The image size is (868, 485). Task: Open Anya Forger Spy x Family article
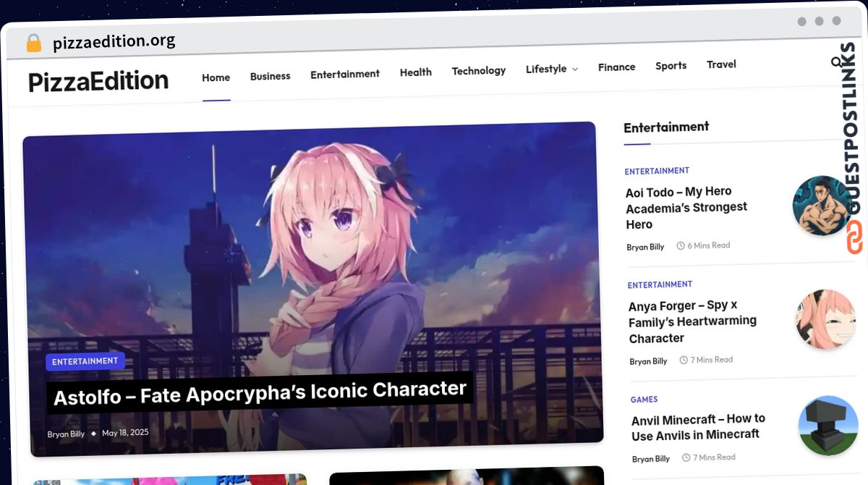692,321
